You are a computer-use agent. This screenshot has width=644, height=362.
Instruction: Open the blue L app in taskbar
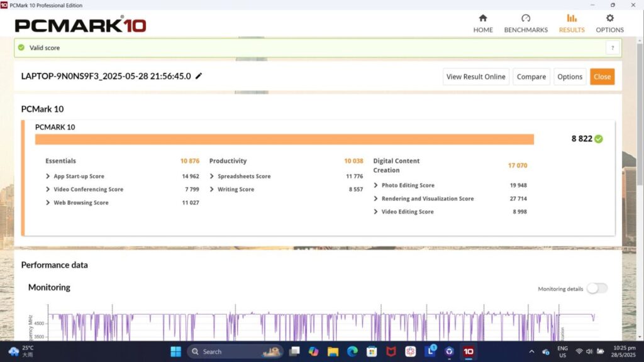point(430,351)
